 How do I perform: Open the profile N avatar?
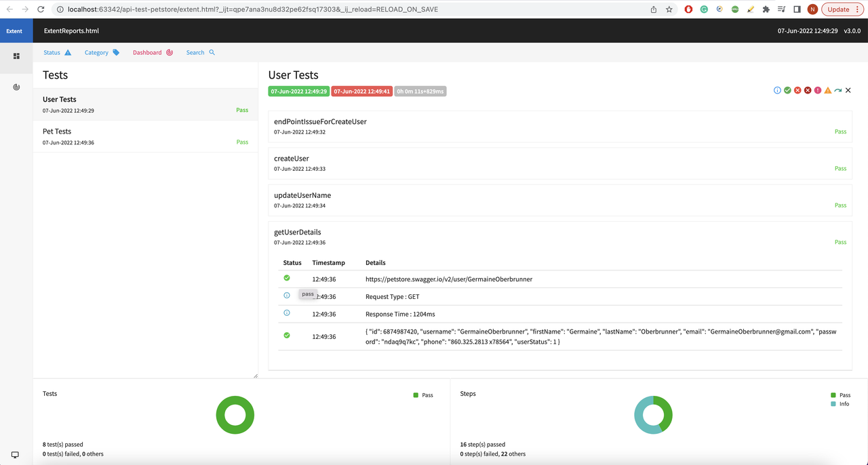[812, 9]
